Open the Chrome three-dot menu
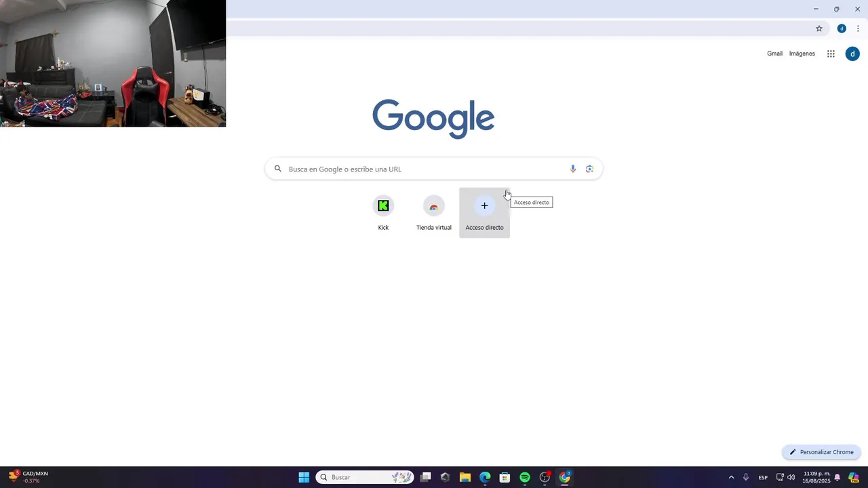The height and width of the screenshot is (488, 868). [858, 28]
